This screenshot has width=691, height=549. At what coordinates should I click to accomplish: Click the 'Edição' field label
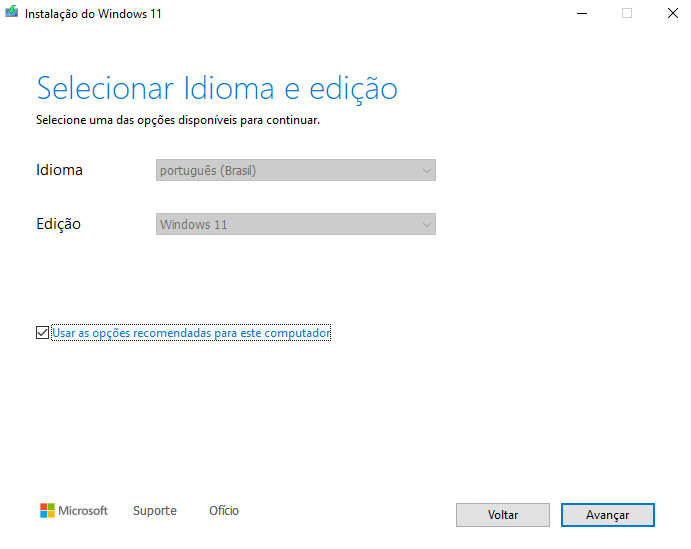pyautogui.click(x=58, y=224)
